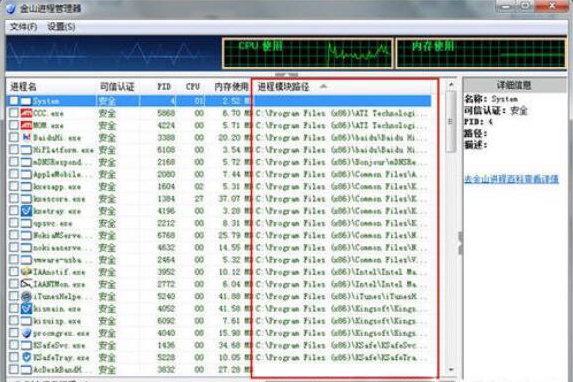
Task: Select PID cell 6768
Action: [166, 235]
